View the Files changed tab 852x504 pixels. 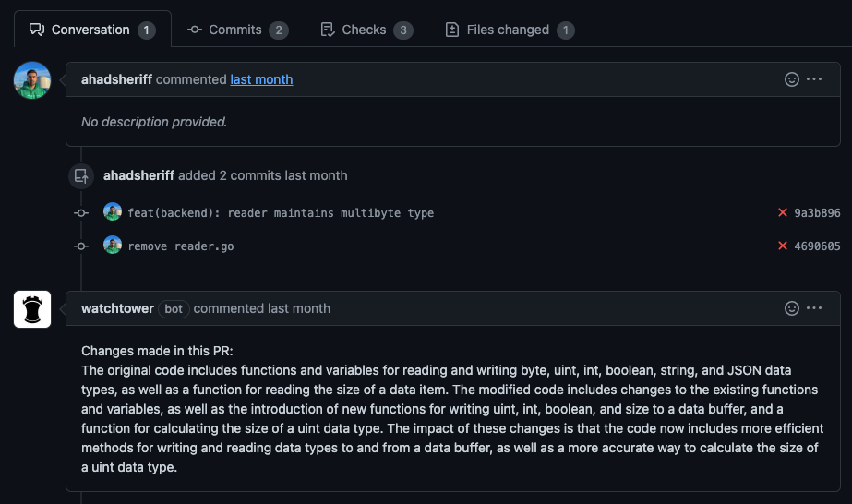[510, 30]
